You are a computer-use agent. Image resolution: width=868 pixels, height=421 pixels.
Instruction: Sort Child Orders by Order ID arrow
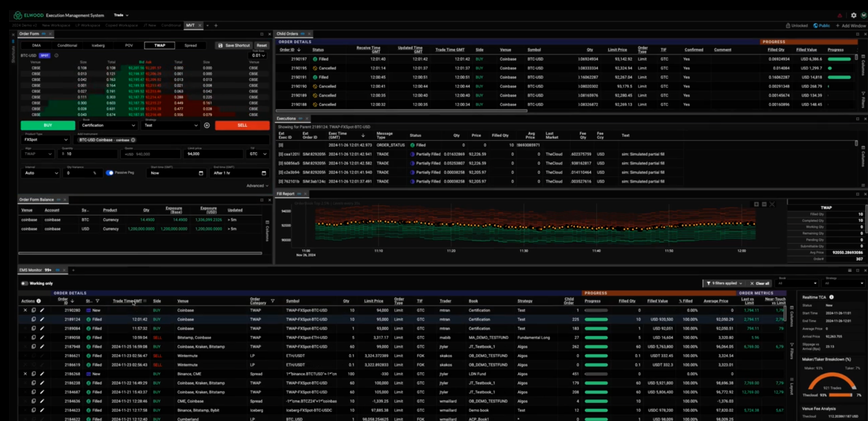pyautogui.click(x=299, y=50)
